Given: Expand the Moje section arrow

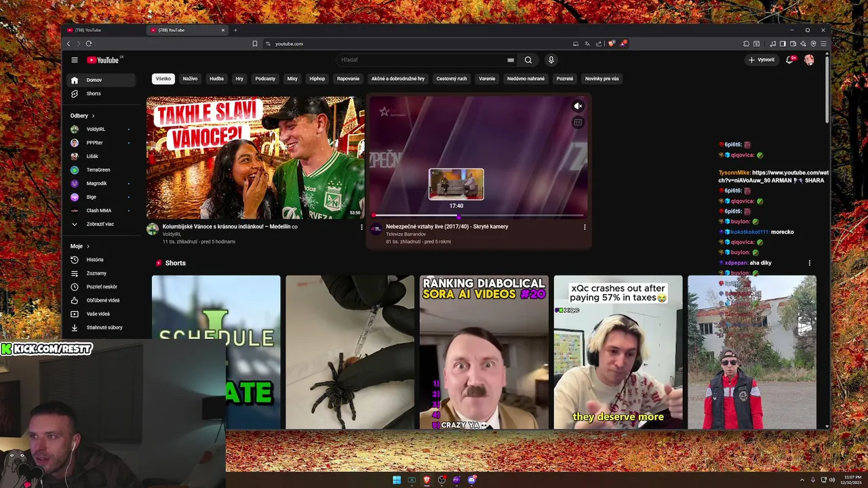Looking at the screenshot, I should pos(88,246).
